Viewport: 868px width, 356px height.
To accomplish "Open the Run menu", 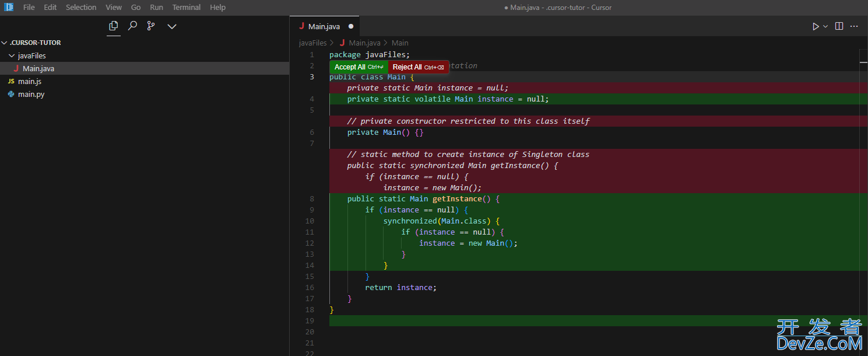I will coord(156,7).
